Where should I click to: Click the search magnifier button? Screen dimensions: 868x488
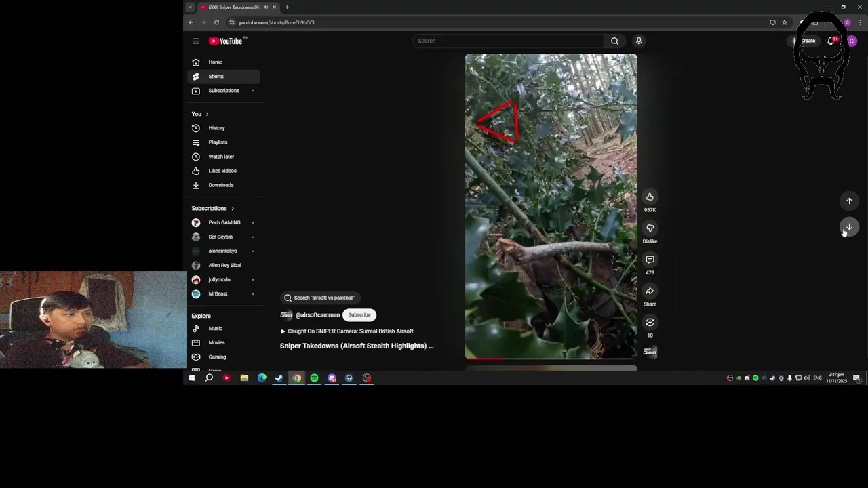click(614, 41)
